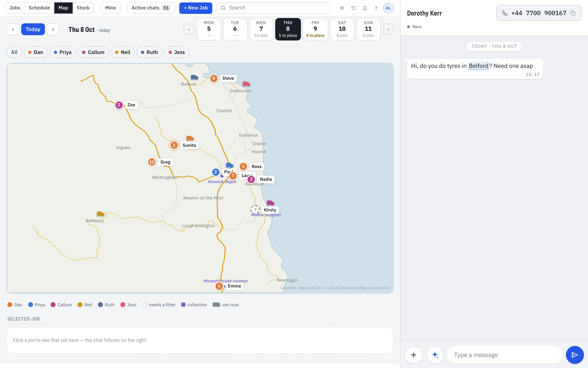
Task: Select the FRI 9 day card
Action: pyautogui.click(x=315, y=29)
